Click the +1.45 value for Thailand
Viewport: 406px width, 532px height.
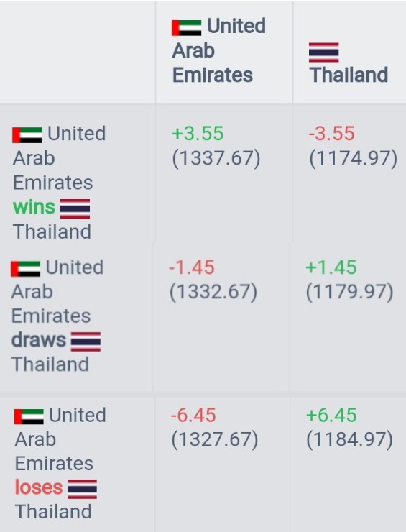coord(331,267)
